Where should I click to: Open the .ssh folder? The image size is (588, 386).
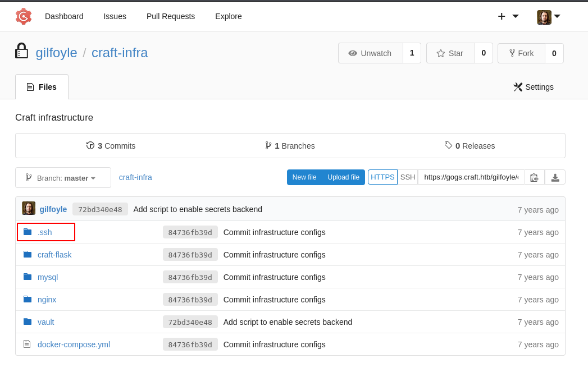44,232
